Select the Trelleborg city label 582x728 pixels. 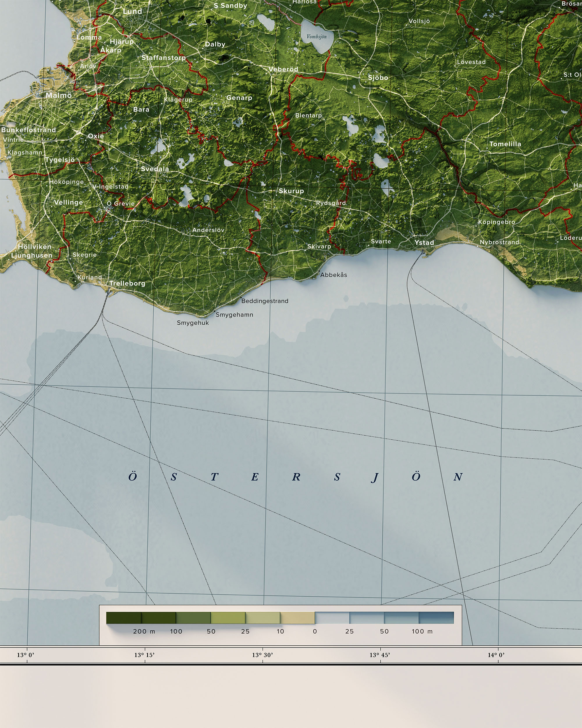click(x=127, y=284)
